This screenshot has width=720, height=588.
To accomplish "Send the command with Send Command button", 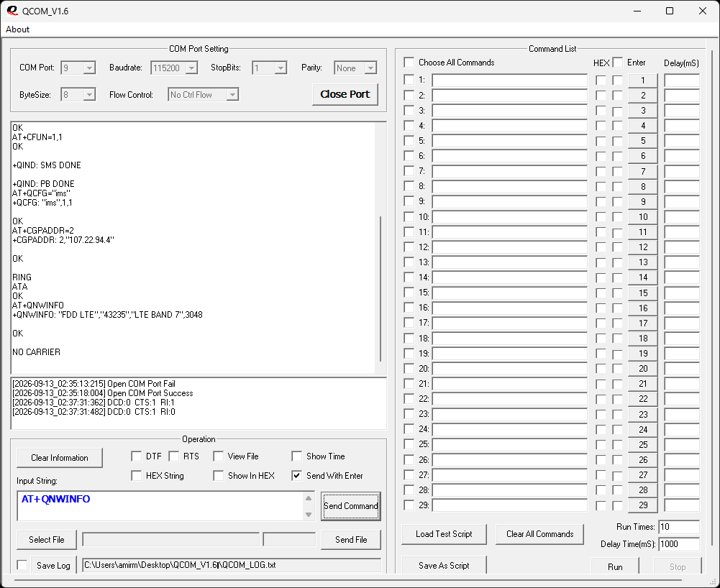I will (x=351, y=506).
